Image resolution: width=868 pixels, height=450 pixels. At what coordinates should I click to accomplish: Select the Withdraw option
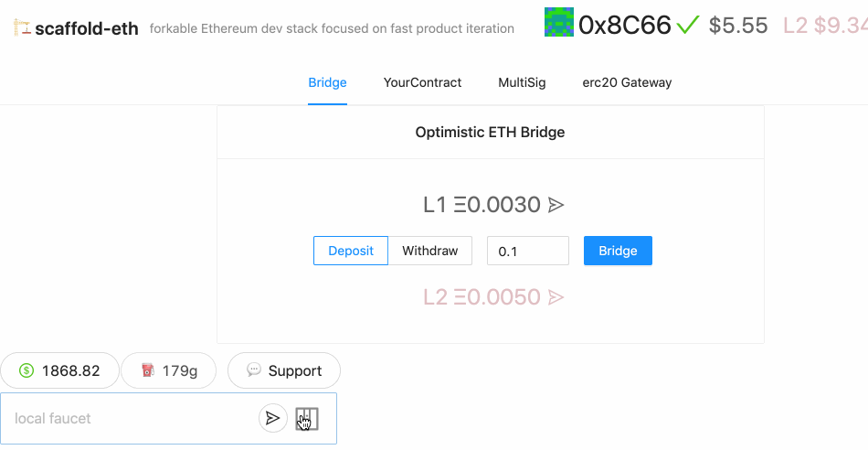click(429, 251)
